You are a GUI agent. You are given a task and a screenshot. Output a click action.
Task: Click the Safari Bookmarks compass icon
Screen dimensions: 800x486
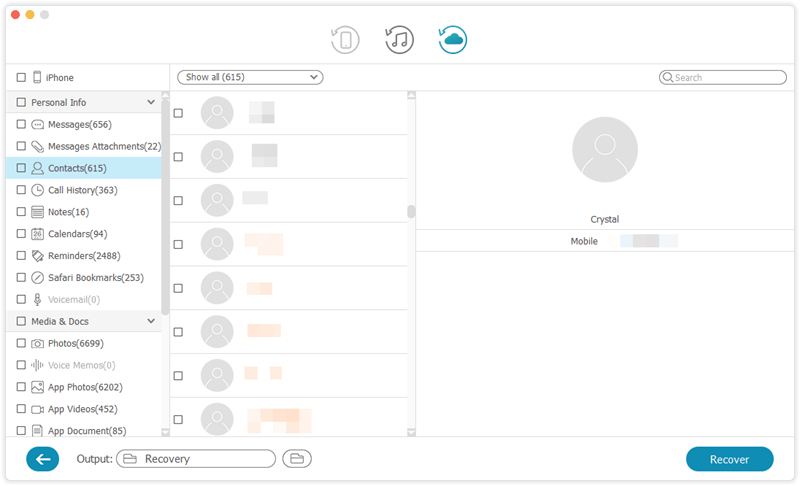pos(37,277)
